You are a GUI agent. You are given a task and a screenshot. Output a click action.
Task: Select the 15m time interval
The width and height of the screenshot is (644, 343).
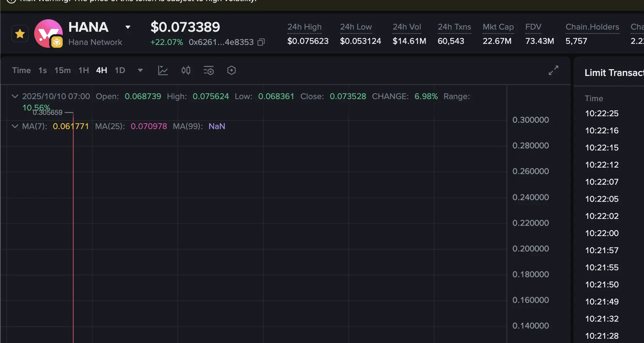point(62,70)
